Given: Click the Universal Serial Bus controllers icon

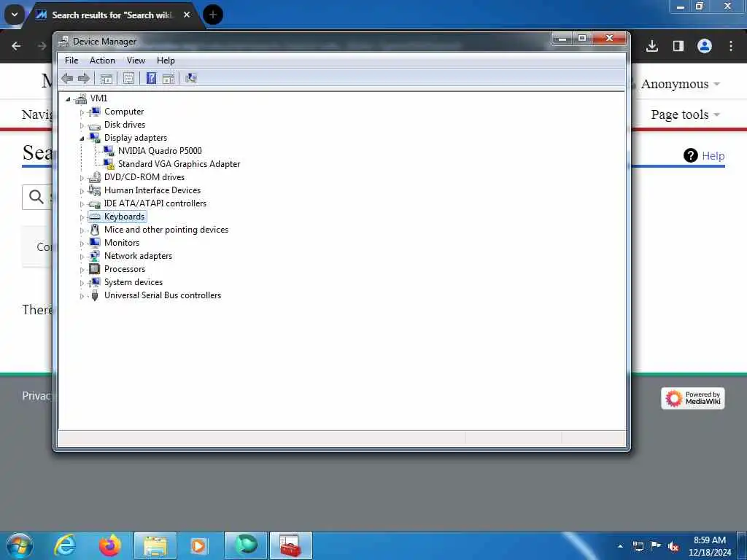Looking at the screenshot, I should coord(95,295).
